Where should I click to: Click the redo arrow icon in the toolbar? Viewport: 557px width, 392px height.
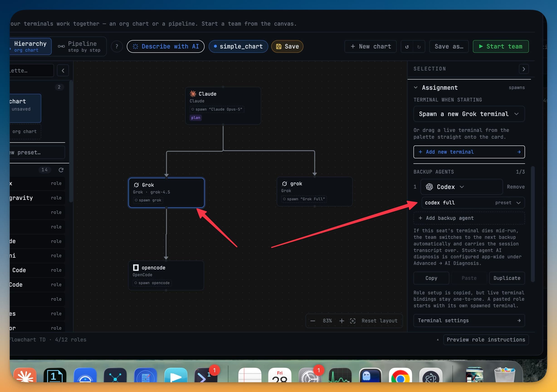click(x=419, y=46)
